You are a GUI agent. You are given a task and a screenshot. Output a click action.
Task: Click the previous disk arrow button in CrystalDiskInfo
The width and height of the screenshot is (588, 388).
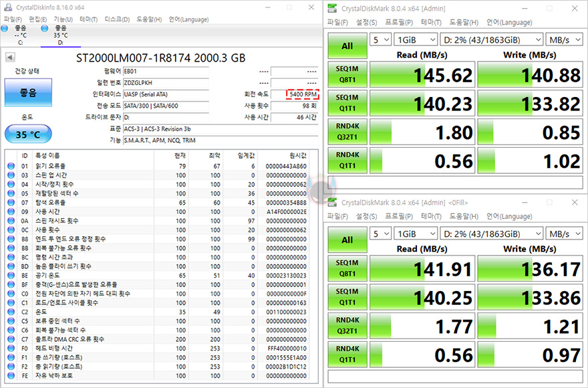(x=10, y=58)
